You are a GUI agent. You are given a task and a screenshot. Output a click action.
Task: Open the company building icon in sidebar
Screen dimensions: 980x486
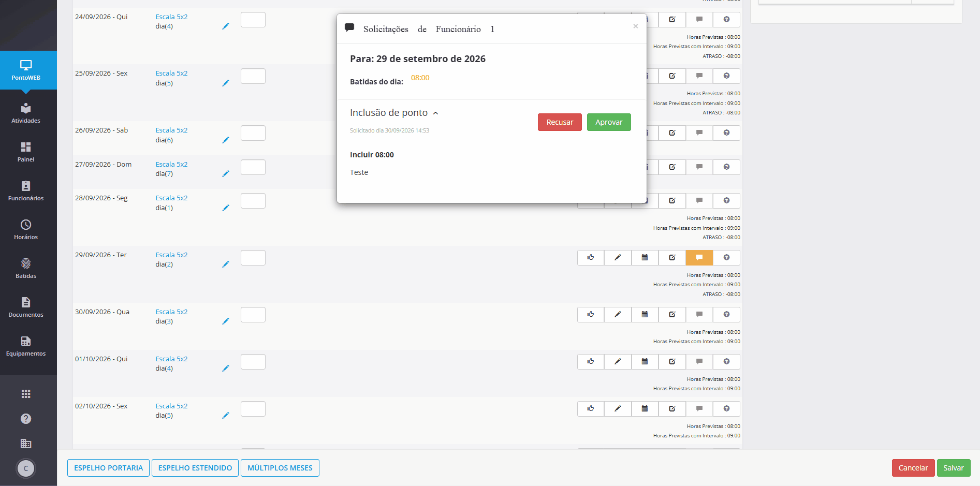coord(26,444)
